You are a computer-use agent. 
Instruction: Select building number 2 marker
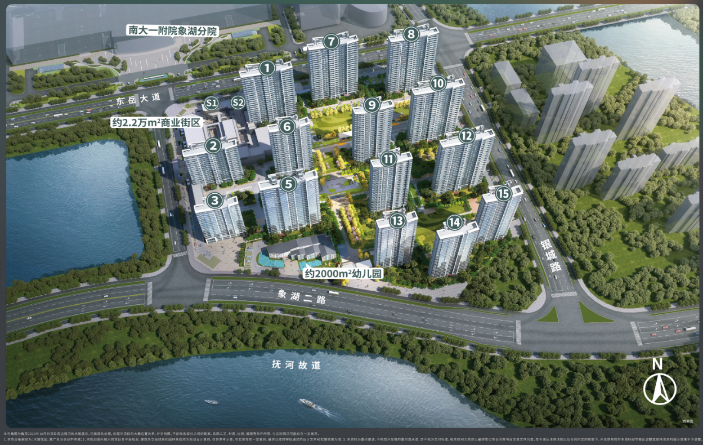(x=213, y=145)
